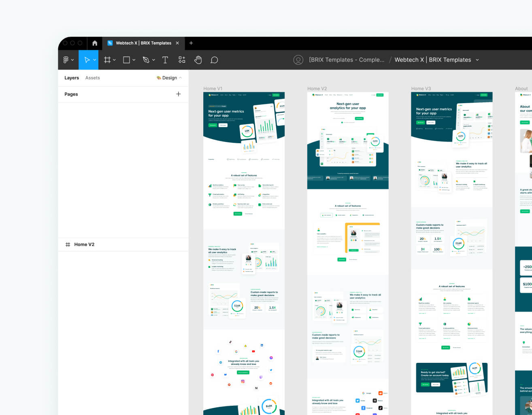532x415 pixels.
Task: Select the Hand tool
Action: pyautogui.click(x=198, y=59)
